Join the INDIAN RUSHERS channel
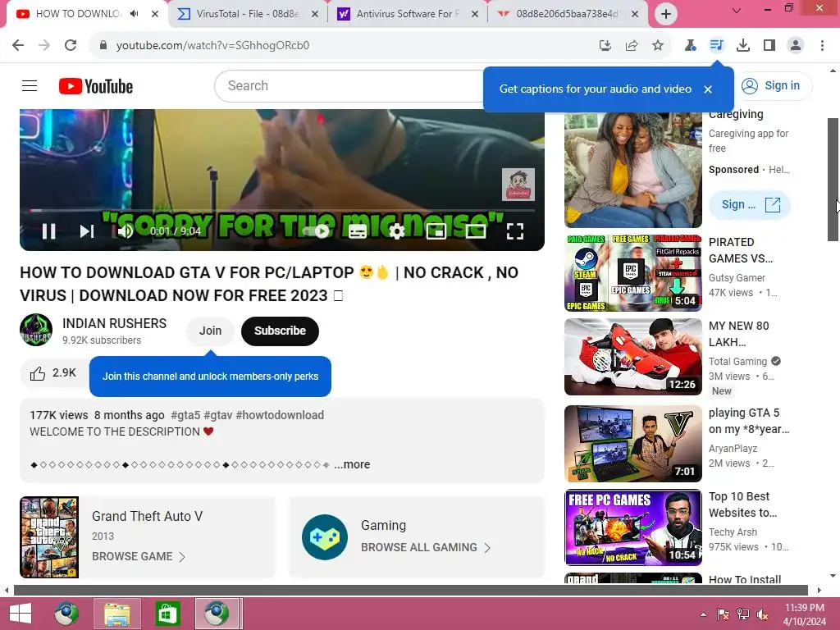The width and height of the screenshot is (840, 630). (210, 331)
